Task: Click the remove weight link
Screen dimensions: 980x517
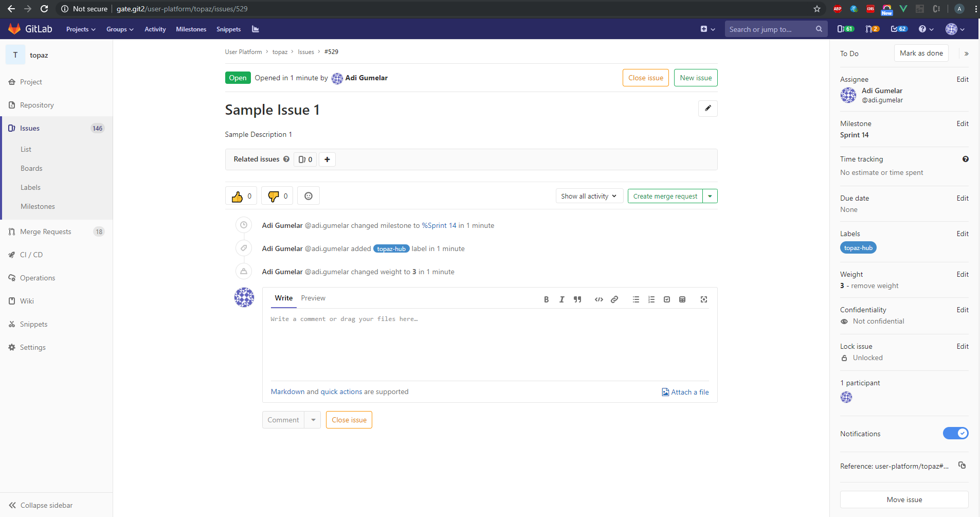Action: 875,286
